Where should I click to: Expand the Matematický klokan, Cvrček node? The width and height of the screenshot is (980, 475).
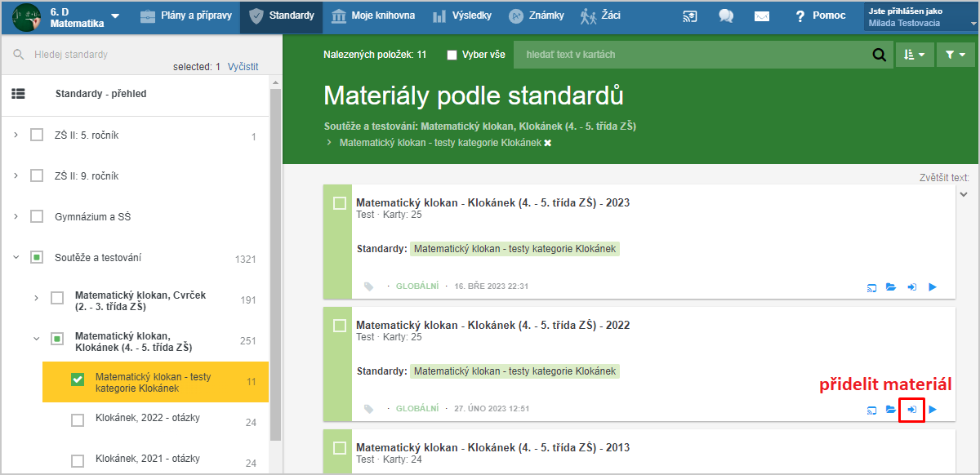coord(36,298)
